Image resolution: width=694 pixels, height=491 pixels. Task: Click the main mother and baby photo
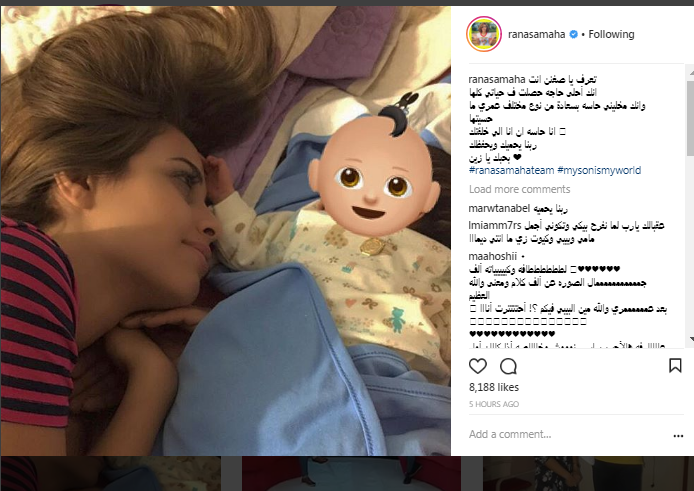pos(226,231)
